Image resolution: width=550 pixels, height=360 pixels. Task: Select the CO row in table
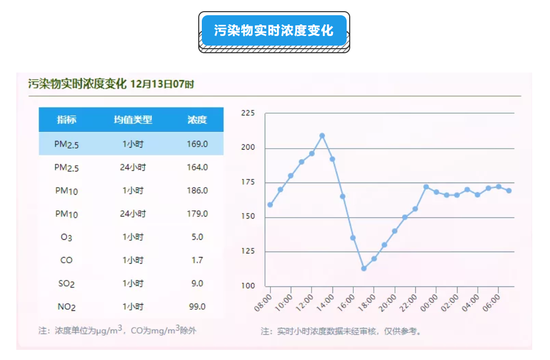(x=131, y=260)
